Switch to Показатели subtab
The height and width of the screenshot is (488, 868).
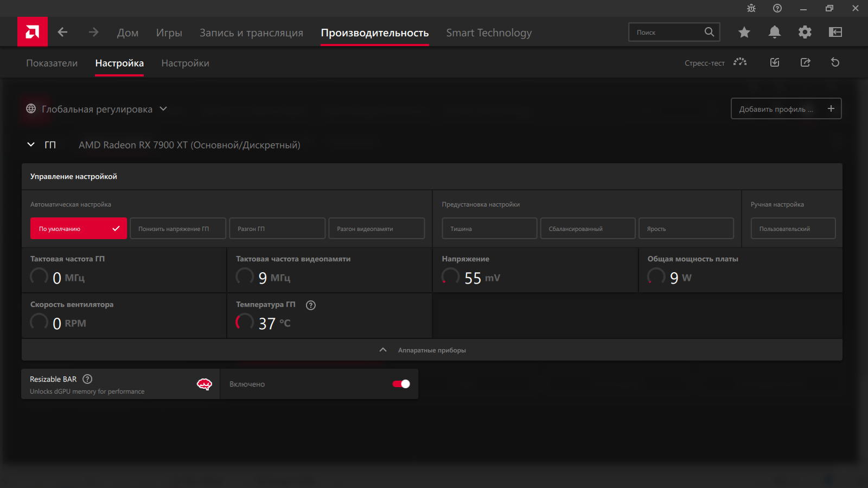(52, 63)
